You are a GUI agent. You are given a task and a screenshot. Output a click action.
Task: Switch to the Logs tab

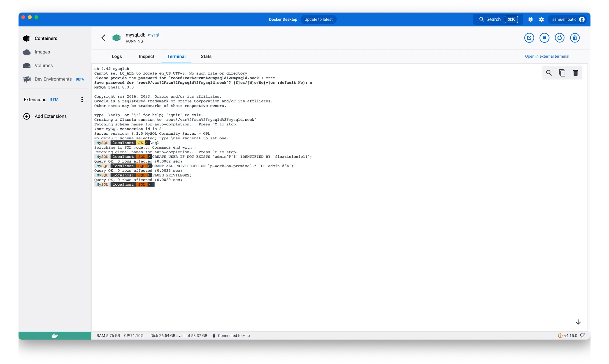pos(117,56)
